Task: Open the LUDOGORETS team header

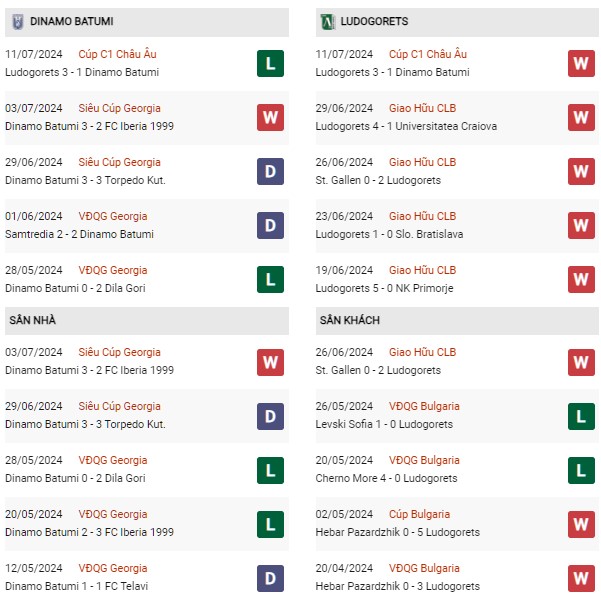Action: [x=457, y=22]
